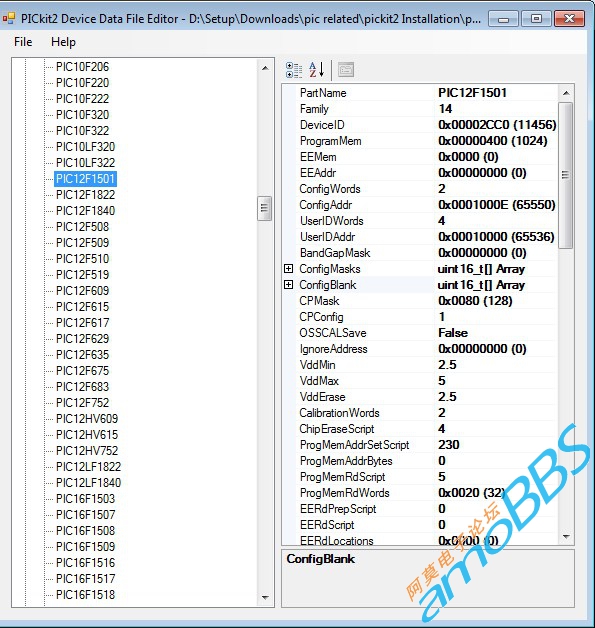
Task: Open the Help menu
Action: click(x=63, y=42)
